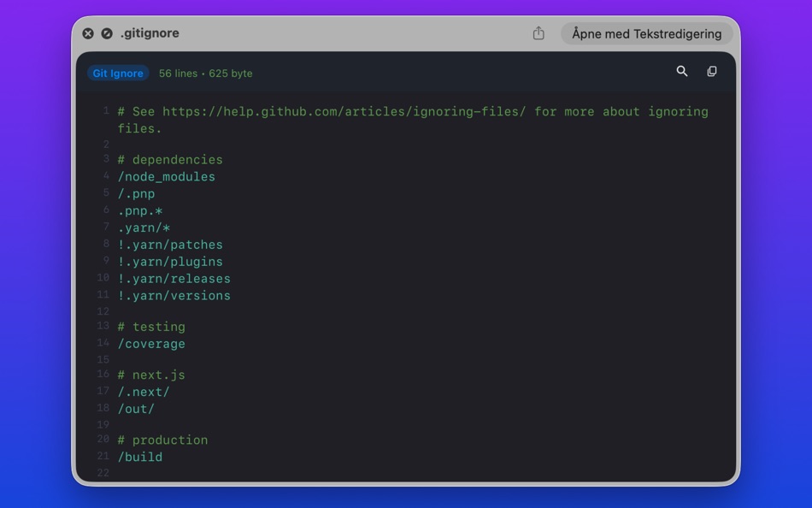The image size is (812, 508).
Task: Copy file contents with copy icon
Action: click(712, 72)
